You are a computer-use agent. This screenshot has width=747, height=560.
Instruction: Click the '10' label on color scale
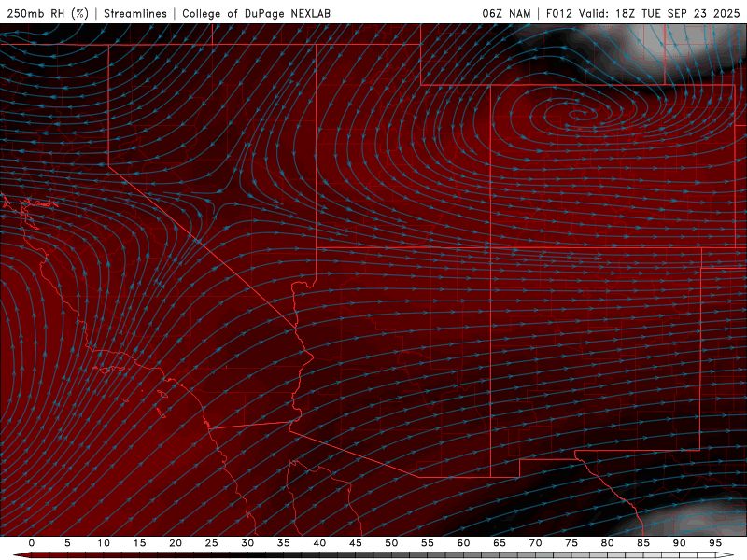pos(104,543)
